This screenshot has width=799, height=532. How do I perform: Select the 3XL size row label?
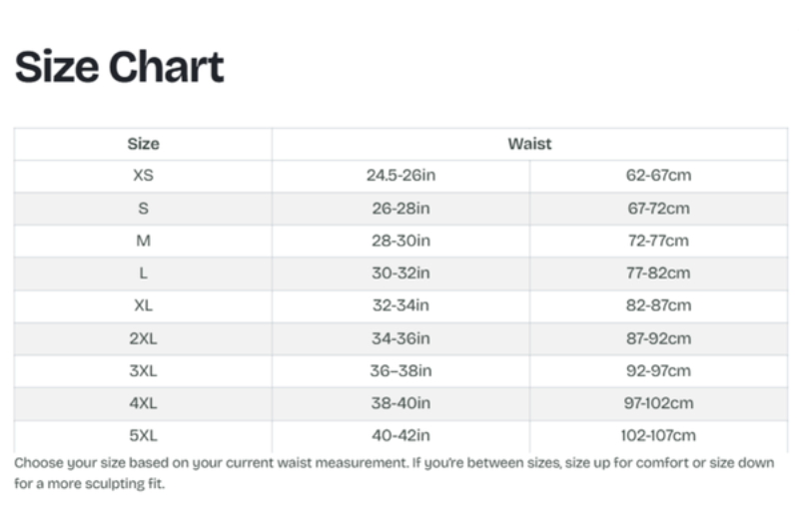coord(143,370)
